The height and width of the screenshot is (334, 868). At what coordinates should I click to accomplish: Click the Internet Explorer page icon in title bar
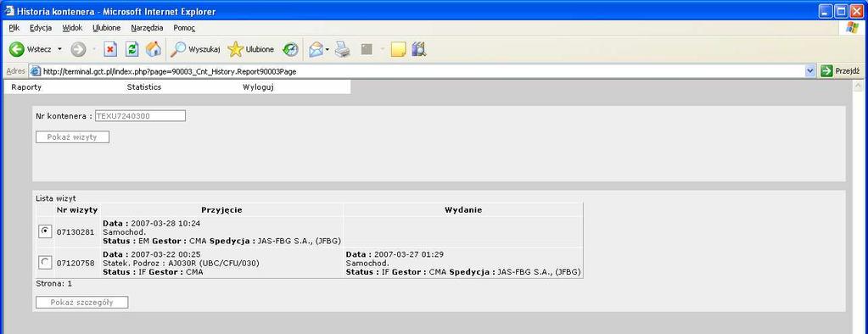coord(9,10)
